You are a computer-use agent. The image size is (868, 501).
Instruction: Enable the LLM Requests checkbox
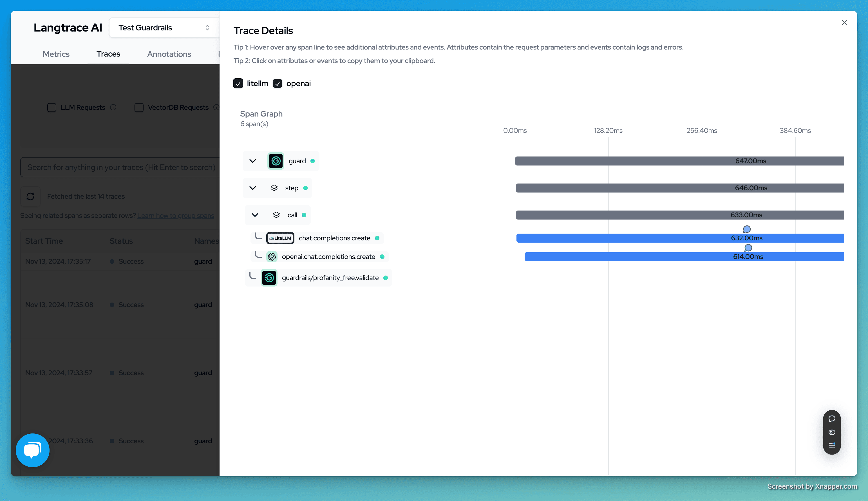[x=52, y=107]
